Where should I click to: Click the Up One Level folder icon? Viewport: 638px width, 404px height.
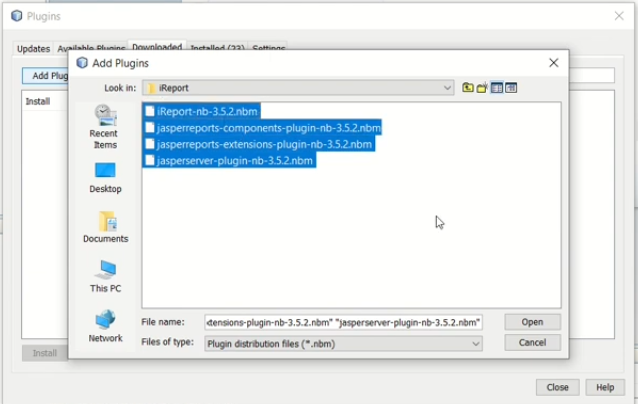click(468, 87)
